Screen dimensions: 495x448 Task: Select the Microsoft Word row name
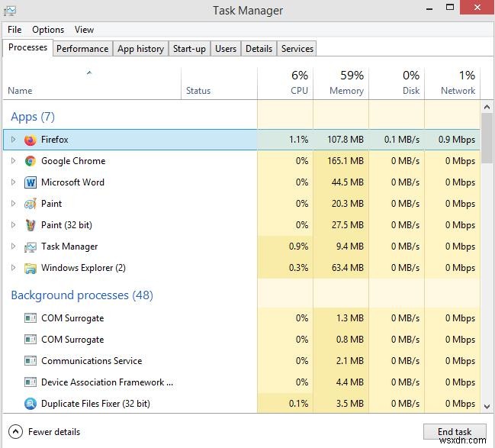[x=72, y=182]
